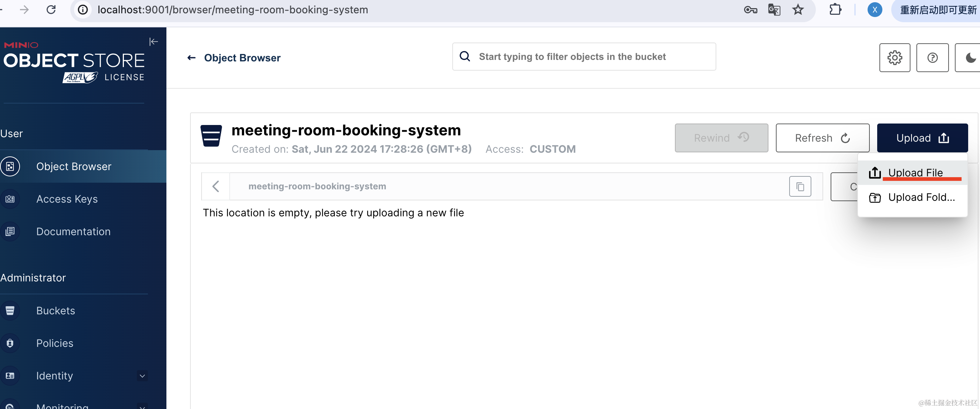This screenshot has height=409, width=980.
Task: Click the Chrome bookmark star icon
Action: (x=798, y=10)
